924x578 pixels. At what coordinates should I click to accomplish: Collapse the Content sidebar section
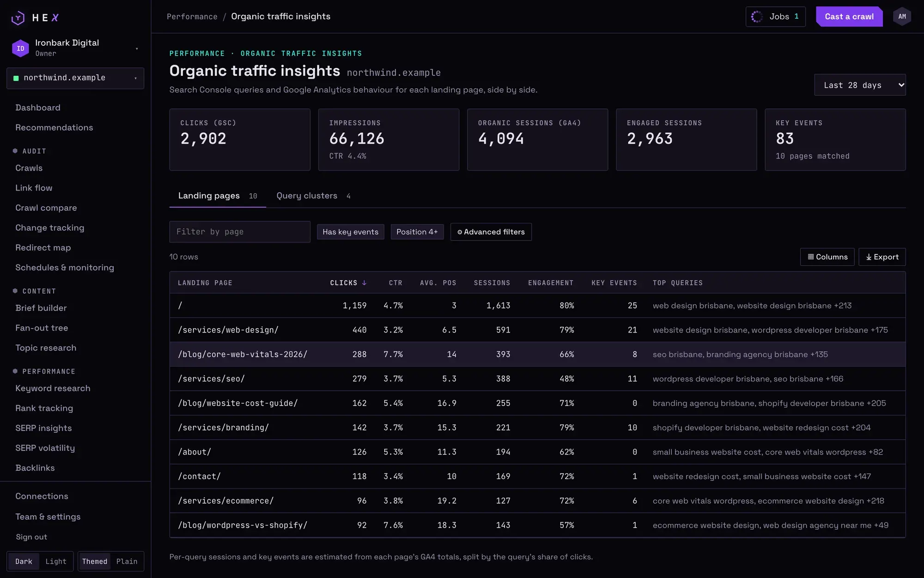34,291
